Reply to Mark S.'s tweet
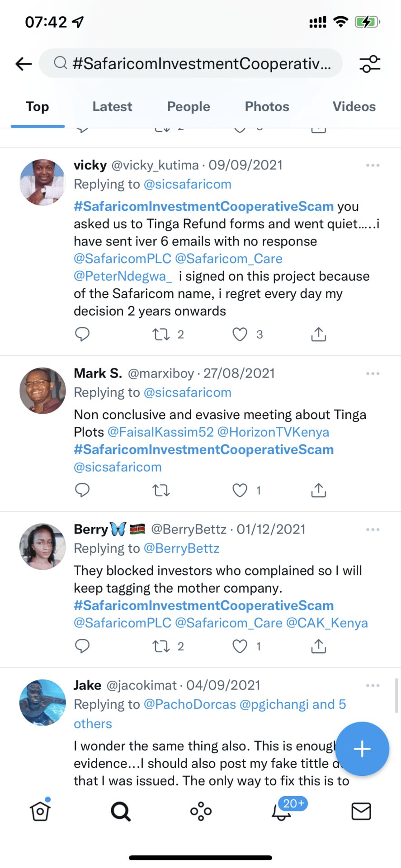Screen dimensions: 401x868 point(82,490)
